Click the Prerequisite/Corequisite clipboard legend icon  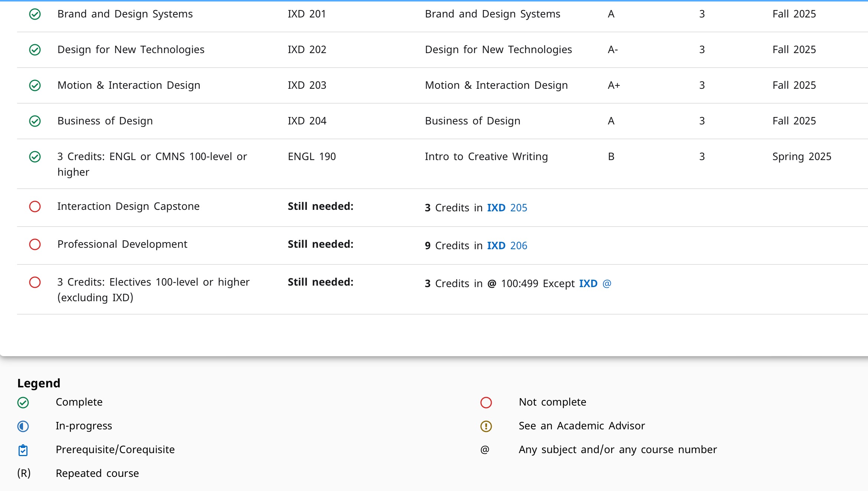(x=23, y=450)
